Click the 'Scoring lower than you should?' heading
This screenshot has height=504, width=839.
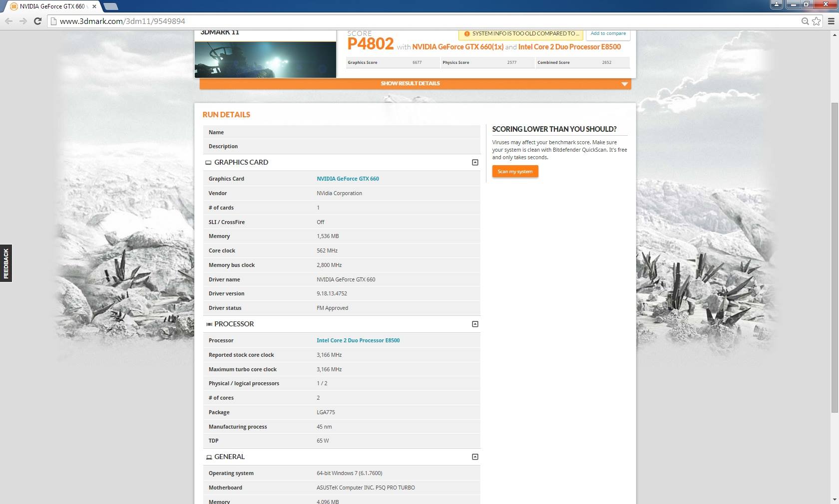click(554, 129)
